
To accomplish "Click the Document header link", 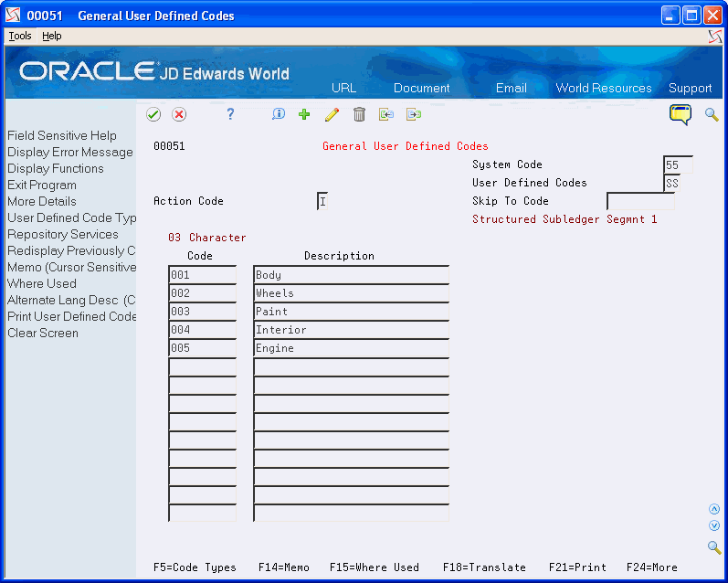I will (422, 88).
